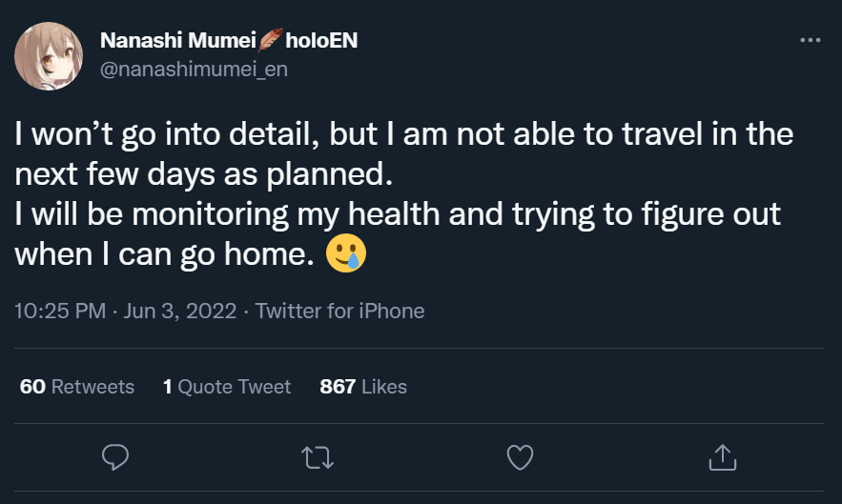Viewport: 842px width, 504px height.
Task: Click the sentence about monitoring my health
Action: (397, 214)
